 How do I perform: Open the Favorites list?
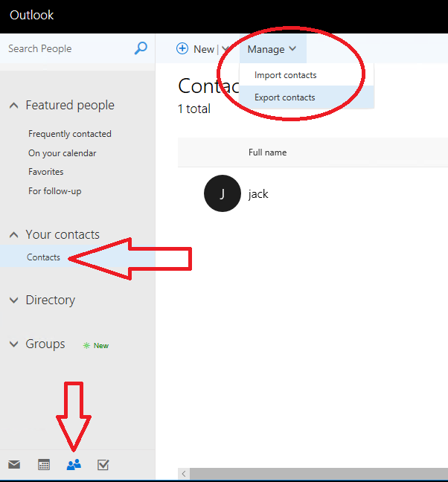(x=46, y=172)
